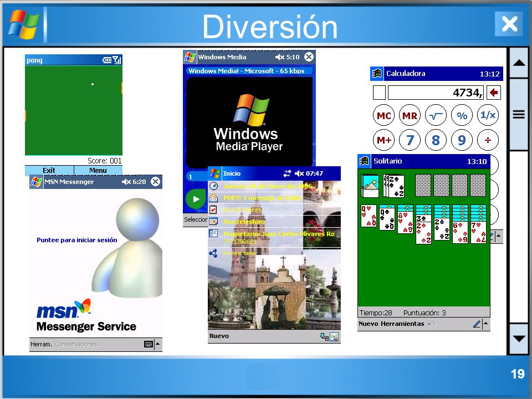Click the clock icon on the Inicio date row
Image resolution: width=532 pixels, height=399 pixels.
[213, 186]
